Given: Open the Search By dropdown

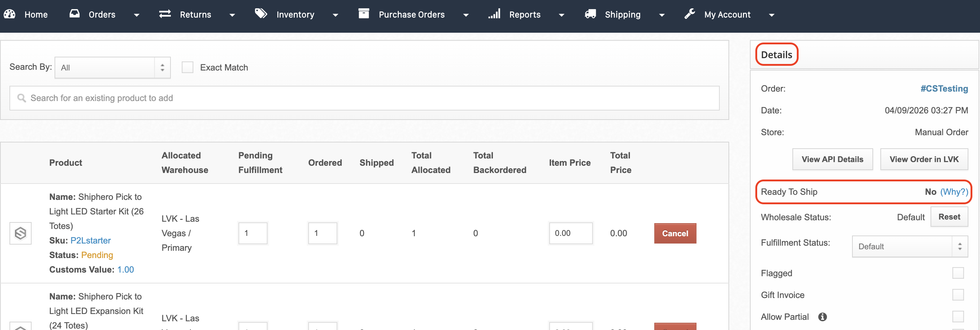Looking at the screenshot, I should pos(113,68).
